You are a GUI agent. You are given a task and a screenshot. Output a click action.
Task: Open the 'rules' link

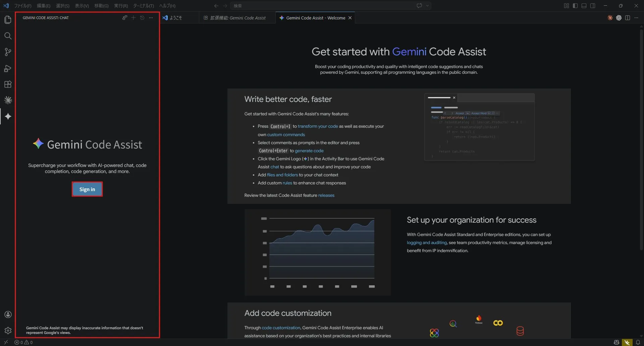287,183
